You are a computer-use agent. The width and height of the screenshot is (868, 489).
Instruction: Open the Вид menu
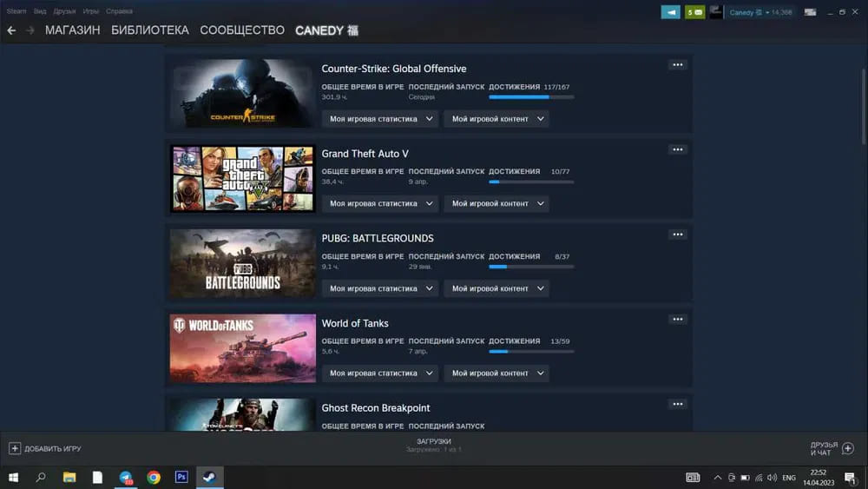point(40,11)
